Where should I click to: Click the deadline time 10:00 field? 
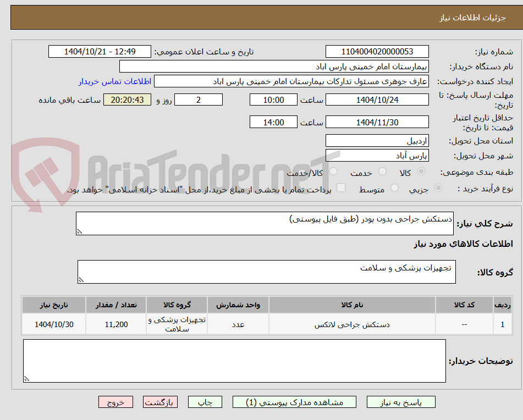pyautogui.click(x=273, y=100)
